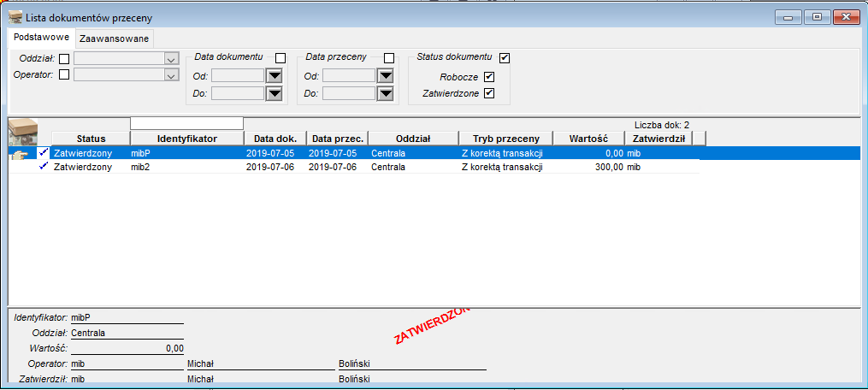
Task: Maximize the Lista dokumentów przeceny window
Action: tap(816, 17)
